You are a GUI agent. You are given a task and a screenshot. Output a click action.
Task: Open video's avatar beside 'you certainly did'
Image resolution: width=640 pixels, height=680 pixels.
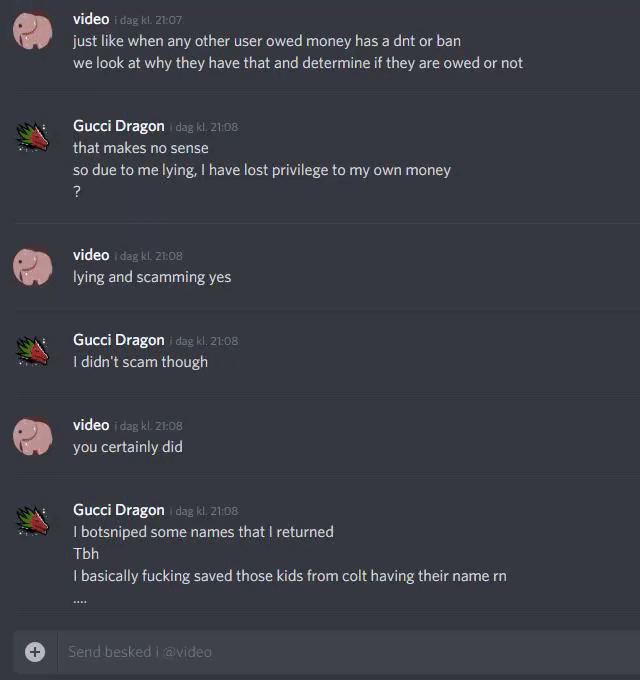(x=33, y=436)
